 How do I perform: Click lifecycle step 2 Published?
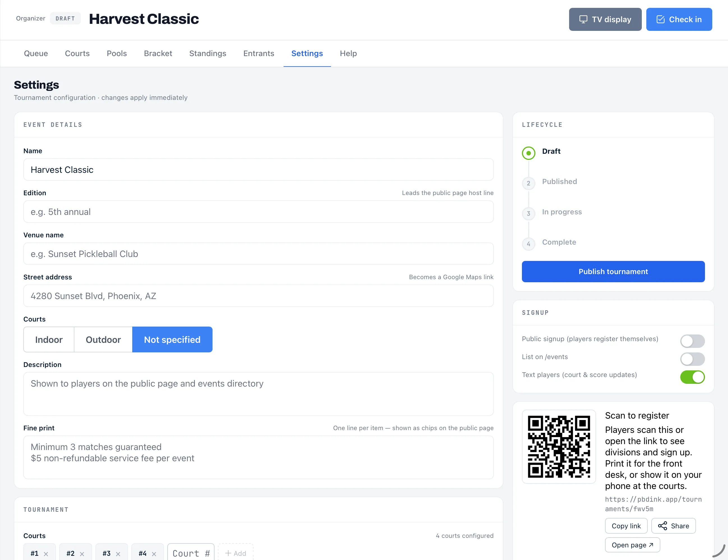[528, 183]
